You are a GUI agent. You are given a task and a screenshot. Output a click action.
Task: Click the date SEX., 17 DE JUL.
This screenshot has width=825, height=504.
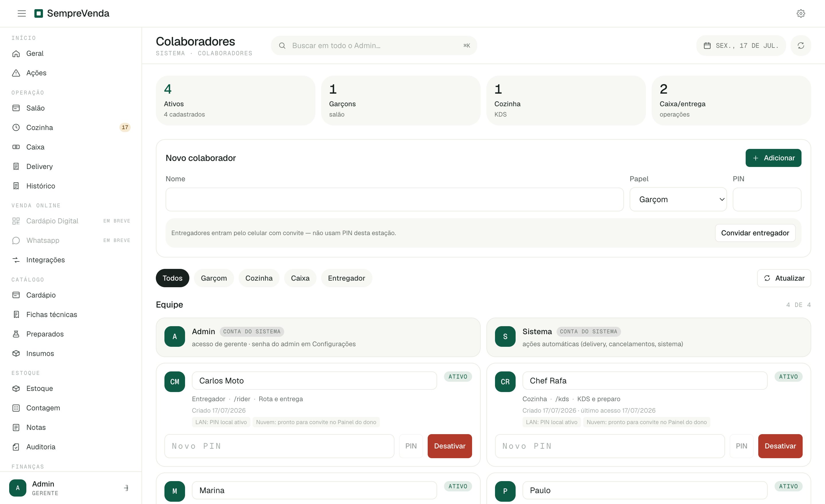pyautogui.click(x=741, y=46)
